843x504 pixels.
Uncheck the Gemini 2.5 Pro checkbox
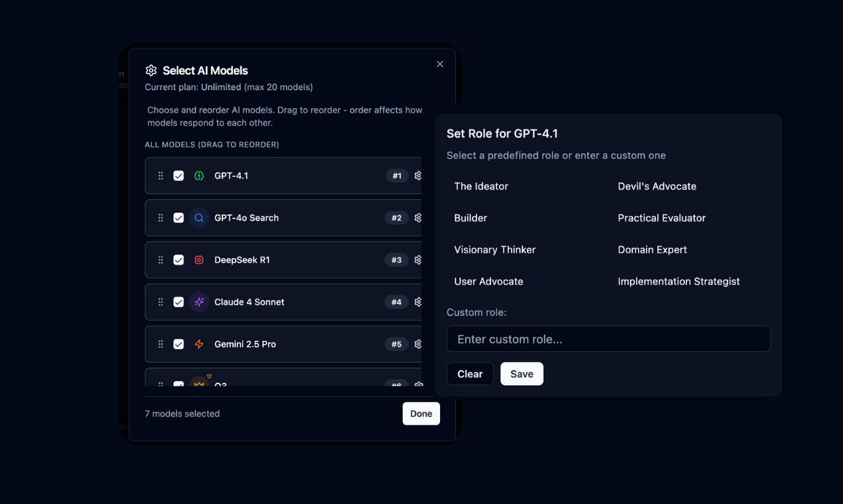(x=179, y=344)
